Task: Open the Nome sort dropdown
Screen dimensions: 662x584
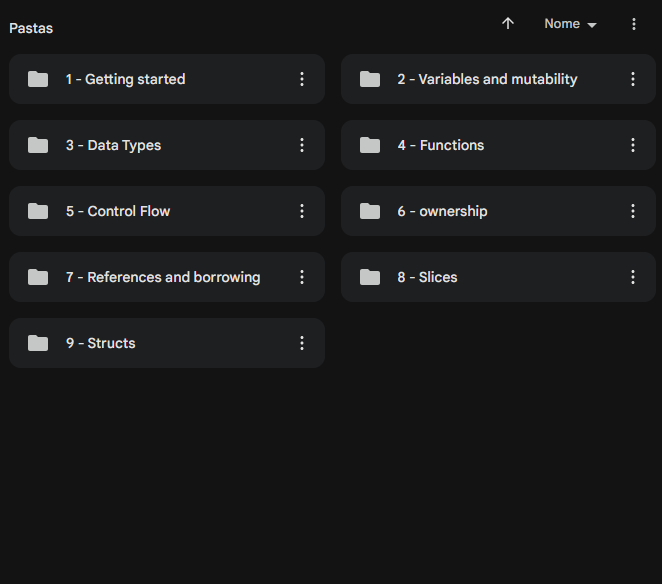Action: pyautogui.click(x=570, y=24)
